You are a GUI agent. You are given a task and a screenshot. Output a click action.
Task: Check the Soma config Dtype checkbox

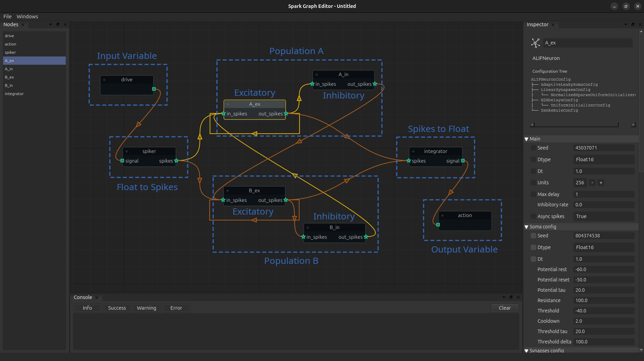tap(533, 247)
